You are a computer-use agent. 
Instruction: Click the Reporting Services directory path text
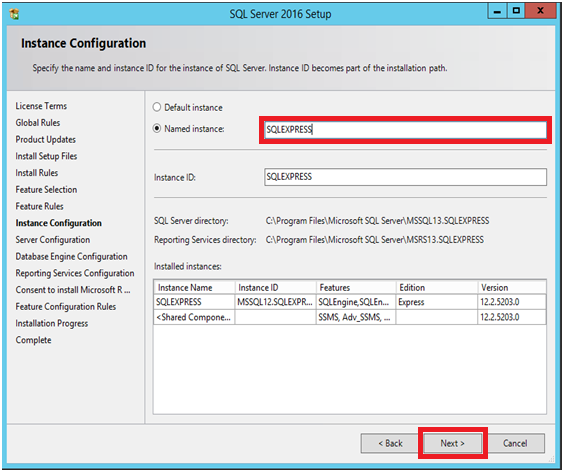click(x=374, y=240)
